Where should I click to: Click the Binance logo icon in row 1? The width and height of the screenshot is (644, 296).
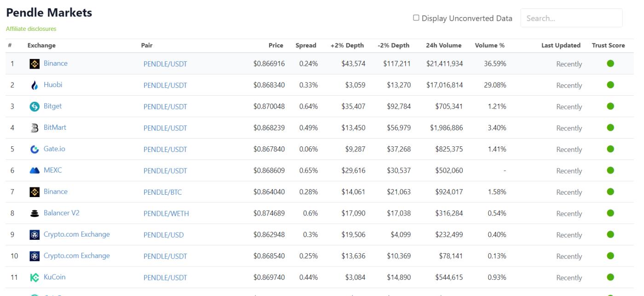click(x=34, y=64)
